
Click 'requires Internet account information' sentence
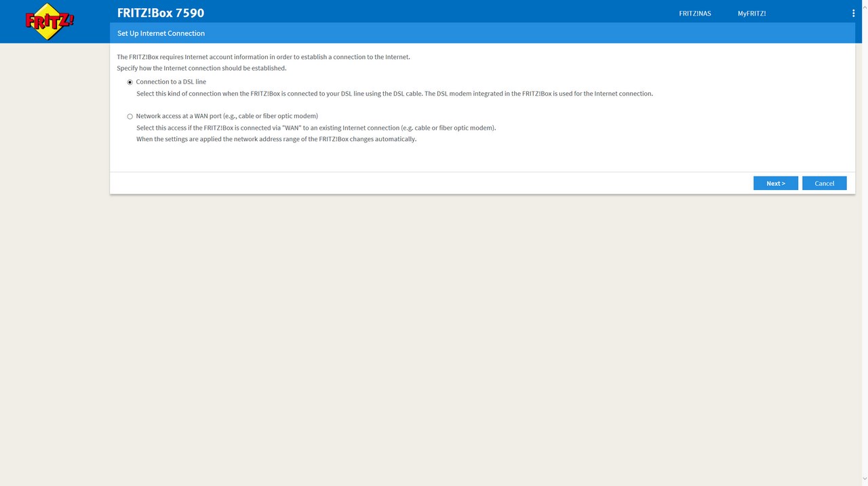(x=263, y=57)
